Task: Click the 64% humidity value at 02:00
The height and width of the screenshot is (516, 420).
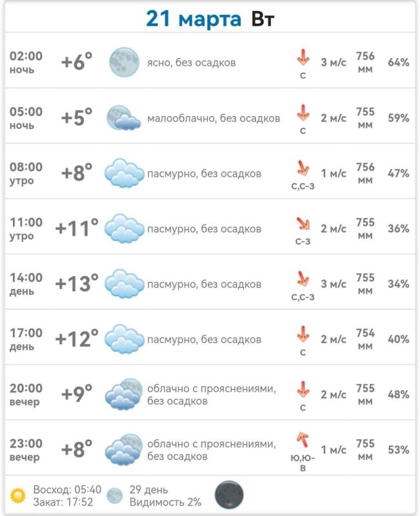Action: 398,62
